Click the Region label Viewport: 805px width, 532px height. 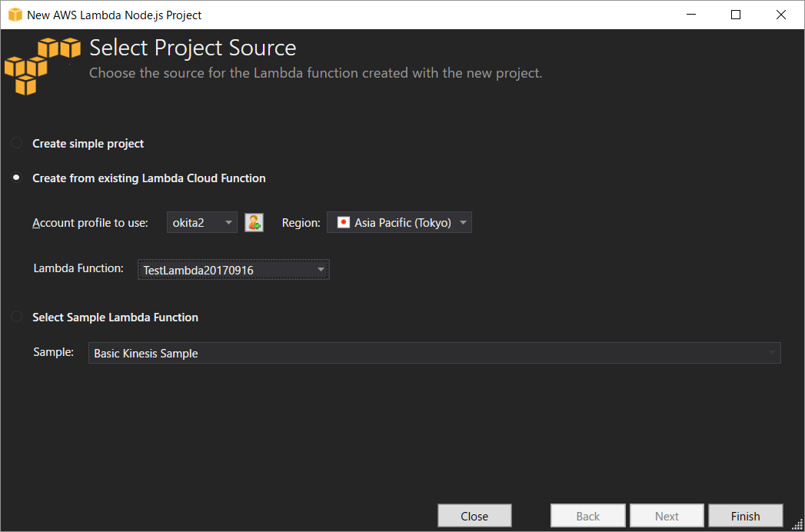[x=301, y=223]
